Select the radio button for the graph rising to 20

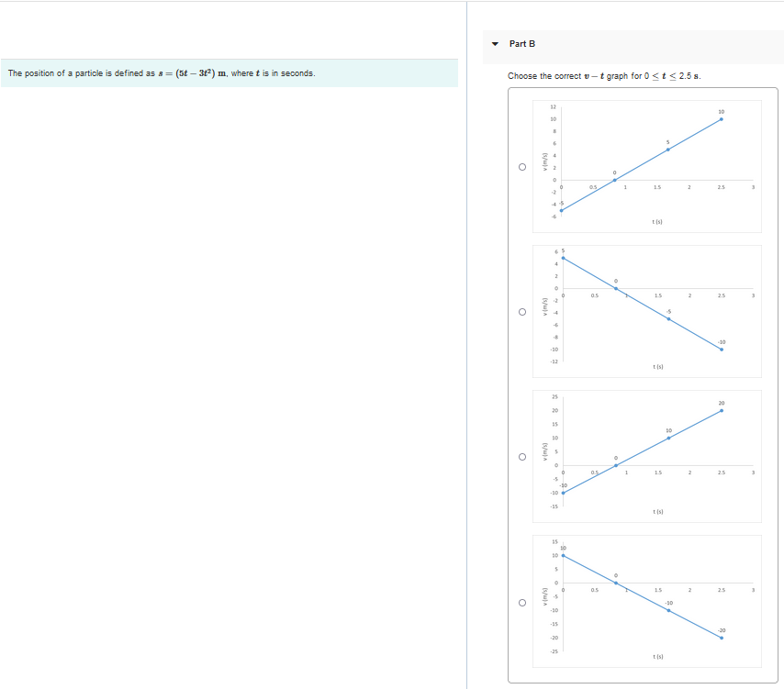[521, 457]
